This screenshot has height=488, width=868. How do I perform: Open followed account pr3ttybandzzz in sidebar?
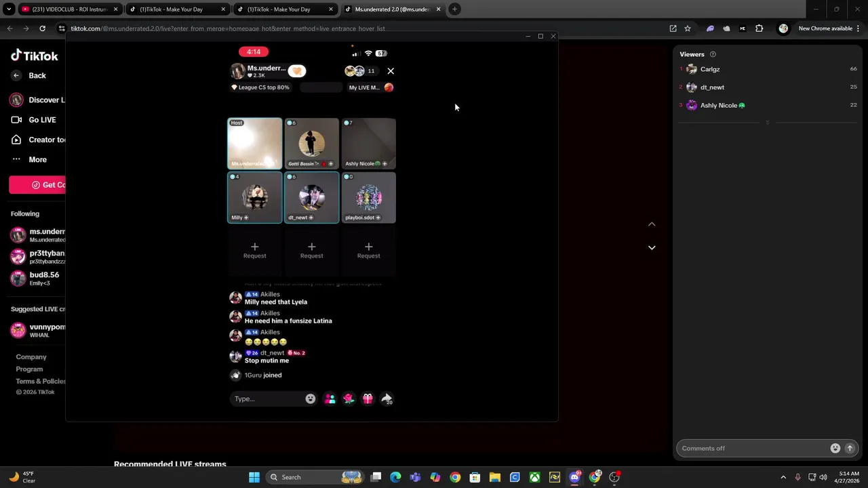pyautogui.click(x=38, y=257)
